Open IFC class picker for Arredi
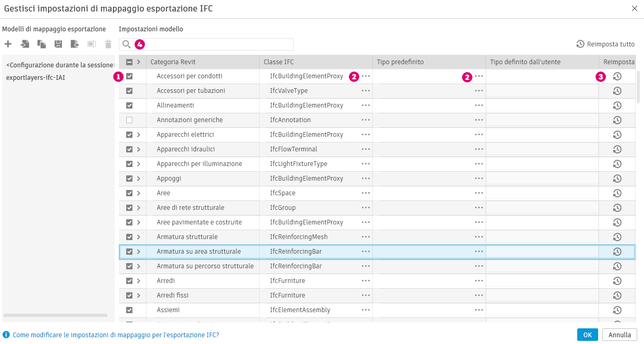Screen dimensions: 644x344 coord(366,281)
